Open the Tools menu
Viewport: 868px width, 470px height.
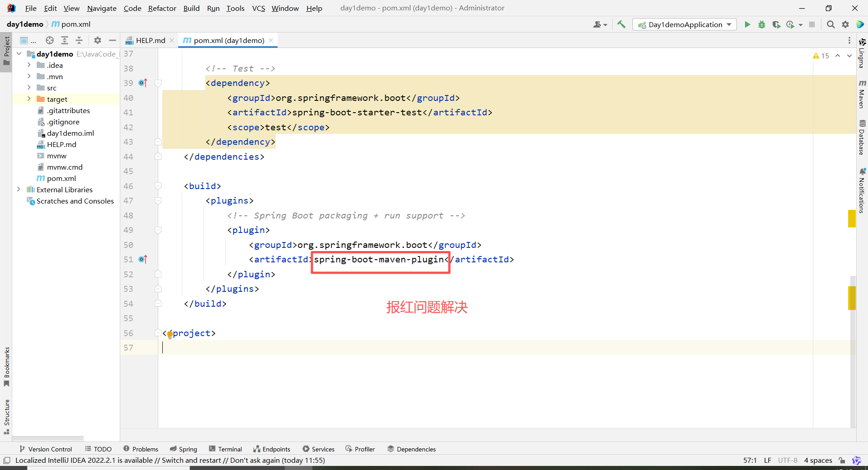(x=235, y=8)
